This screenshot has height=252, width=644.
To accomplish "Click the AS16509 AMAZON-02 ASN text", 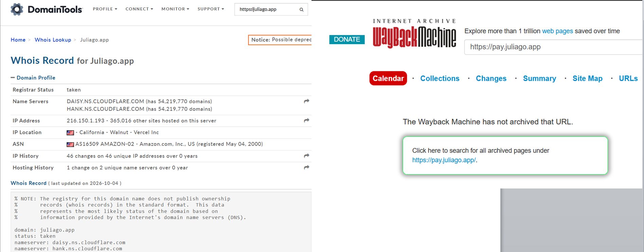I will (105, 144).
